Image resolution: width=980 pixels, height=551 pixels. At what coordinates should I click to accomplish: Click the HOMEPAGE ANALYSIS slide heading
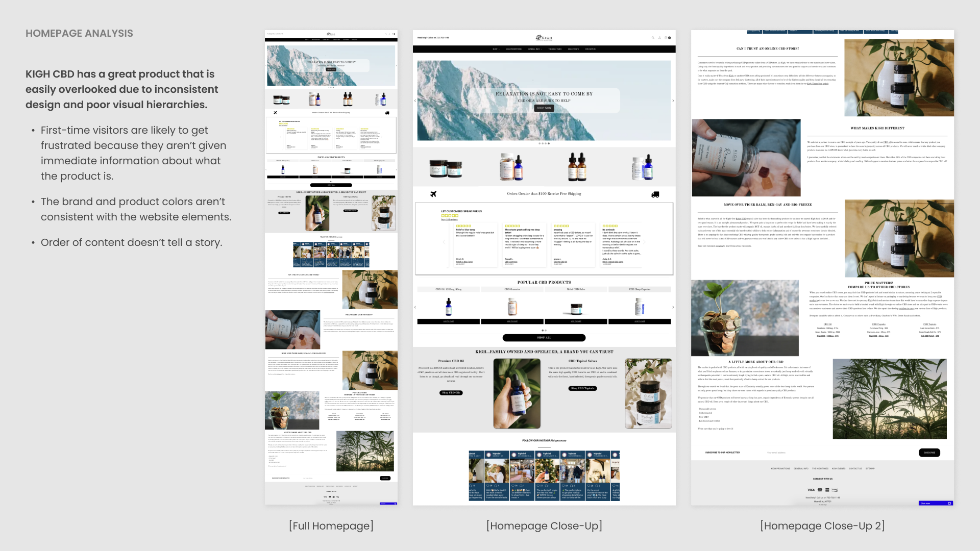79,33
